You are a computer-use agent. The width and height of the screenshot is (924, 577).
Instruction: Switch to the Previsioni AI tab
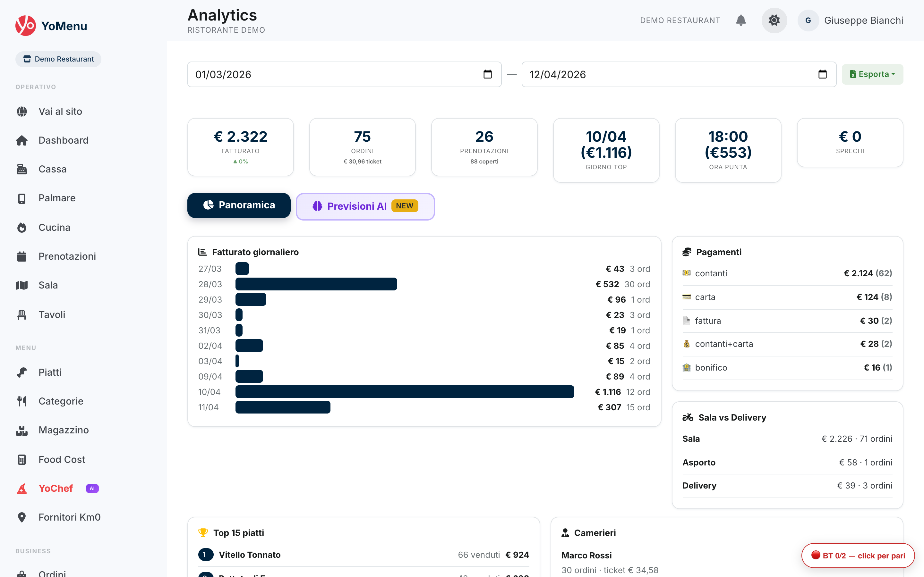tap(365, 206)
